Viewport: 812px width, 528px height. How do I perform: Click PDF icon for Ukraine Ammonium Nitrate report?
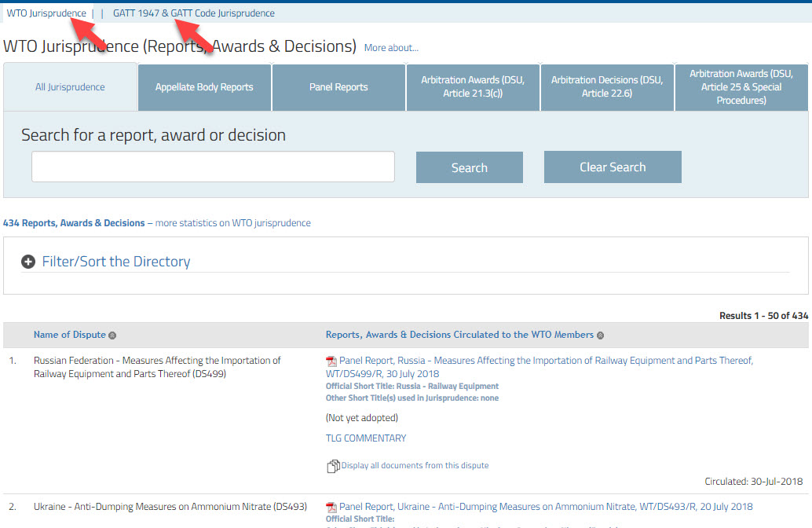pyautogui.click(x=331, y=508)
